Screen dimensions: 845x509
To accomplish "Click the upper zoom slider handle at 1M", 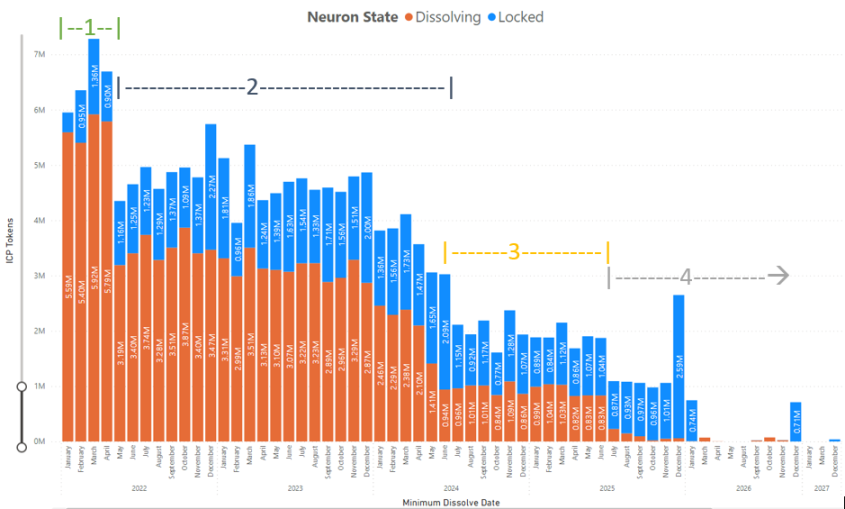I will coord(22,386).
